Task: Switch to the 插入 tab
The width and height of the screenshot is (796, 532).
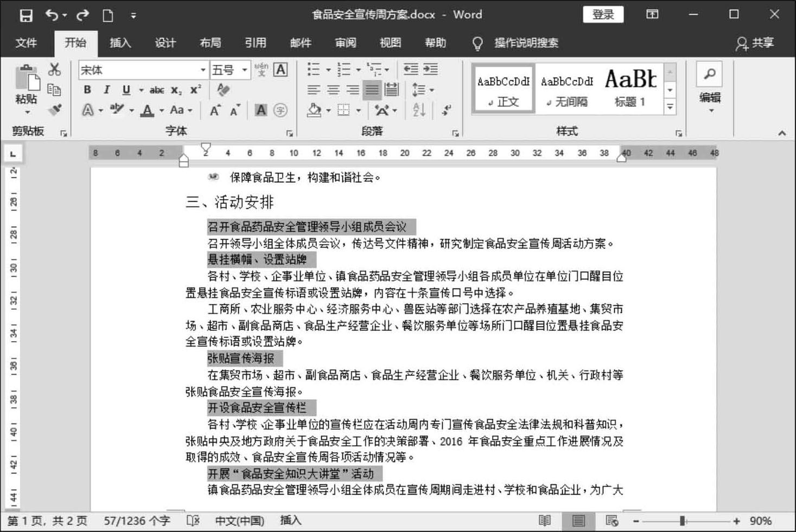Action: (x=120, y=43)
